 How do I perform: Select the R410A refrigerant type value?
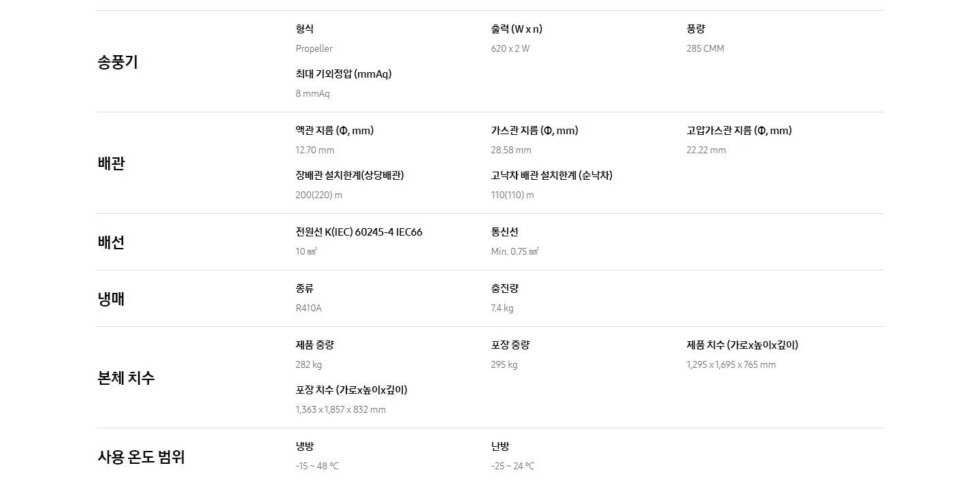[x=308, y=308]
